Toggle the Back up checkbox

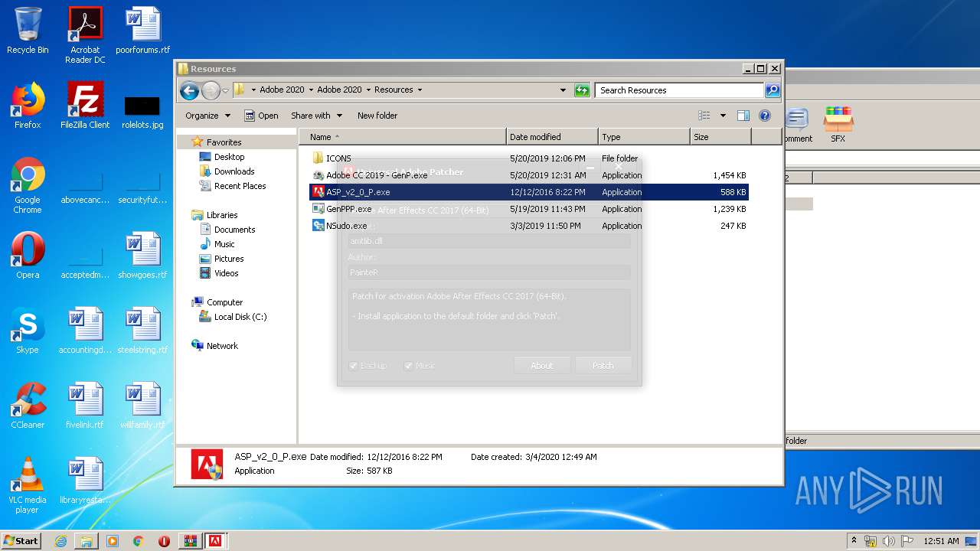pyautogui.click(x=354, y=366)
